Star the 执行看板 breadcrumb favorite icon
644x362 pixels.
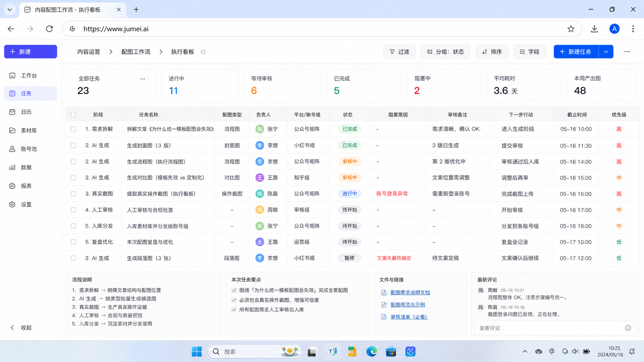[203, 52]
